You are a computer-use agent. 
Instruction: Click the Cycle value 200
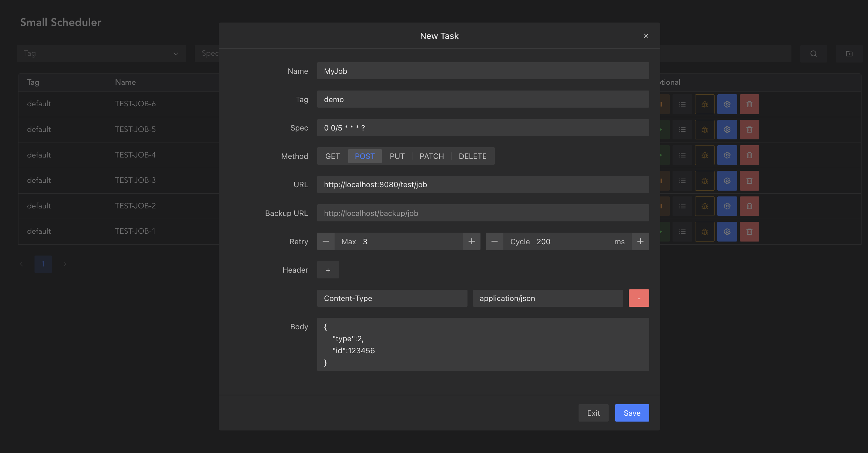(543, 242)
